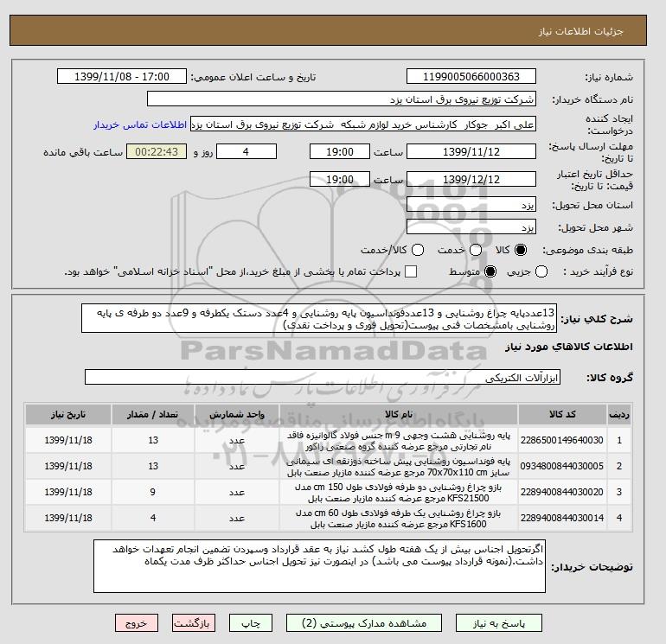Click the توضیحات خریدار notes box
This screenshot has width=666, height=644.
tap(319, 566)
